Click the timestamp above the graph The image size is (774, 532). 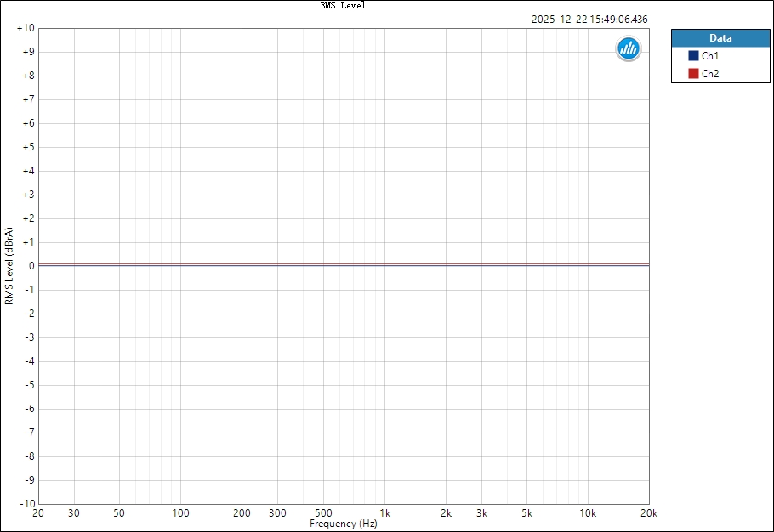(x=589, y=19)
